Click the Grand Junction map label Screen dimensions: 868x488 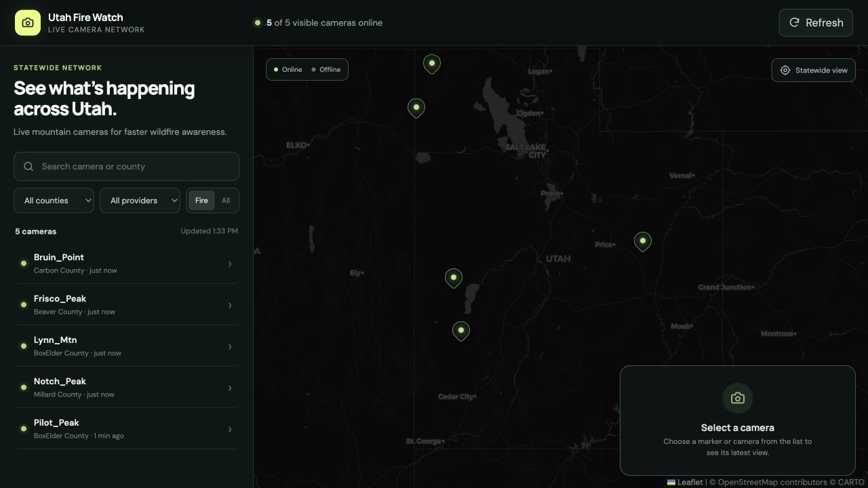(x=725, y=287)
